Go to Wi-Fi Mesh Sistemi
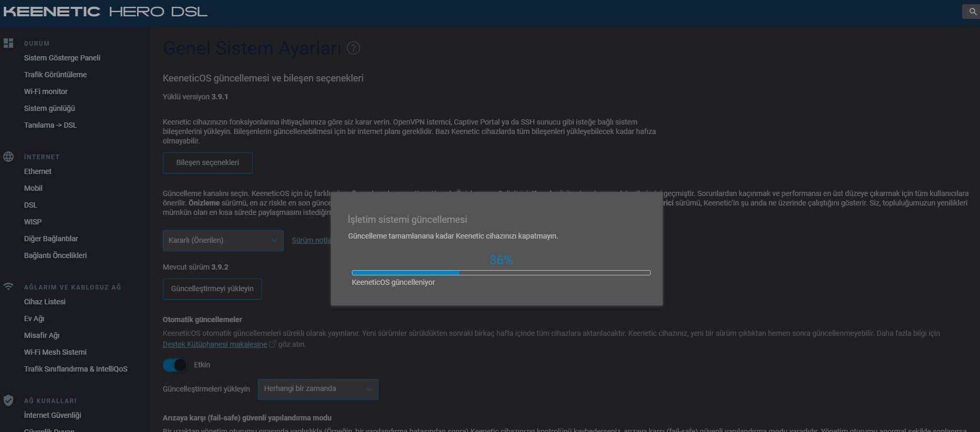Screen dimensions: 980x432 coord(55,352)
